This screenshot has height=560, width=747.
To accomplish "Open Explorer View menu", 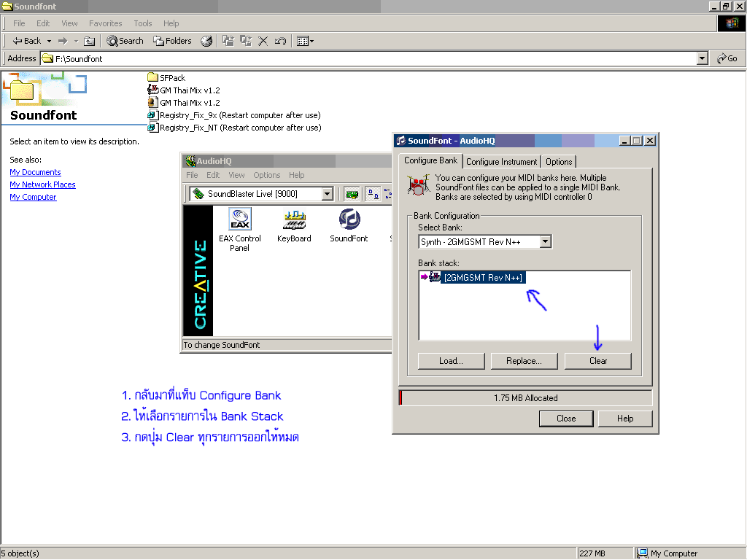I will click(69, 23).
